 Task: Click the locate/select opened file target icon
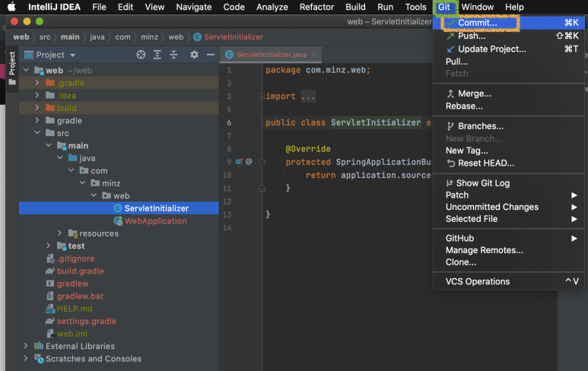(141, 55)
